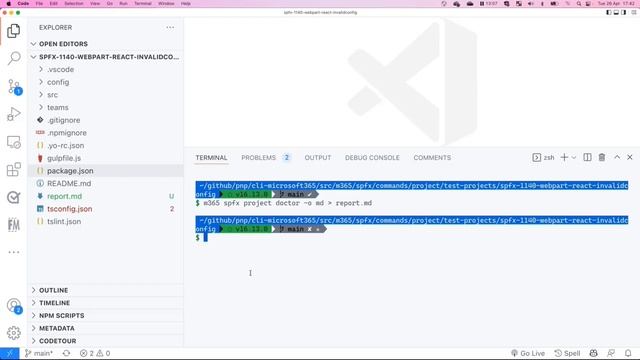
Task: Open the Remote Explorer view
Action: tap(13, 142)
